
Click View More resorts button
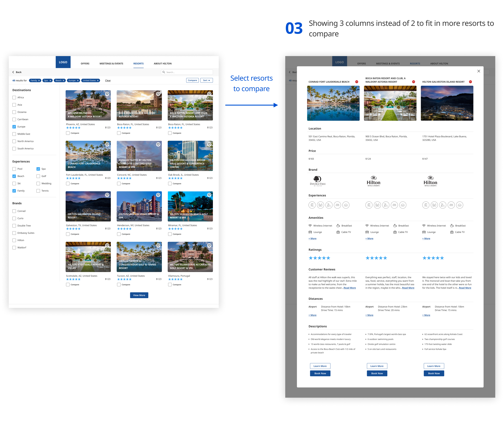(139, 295)
